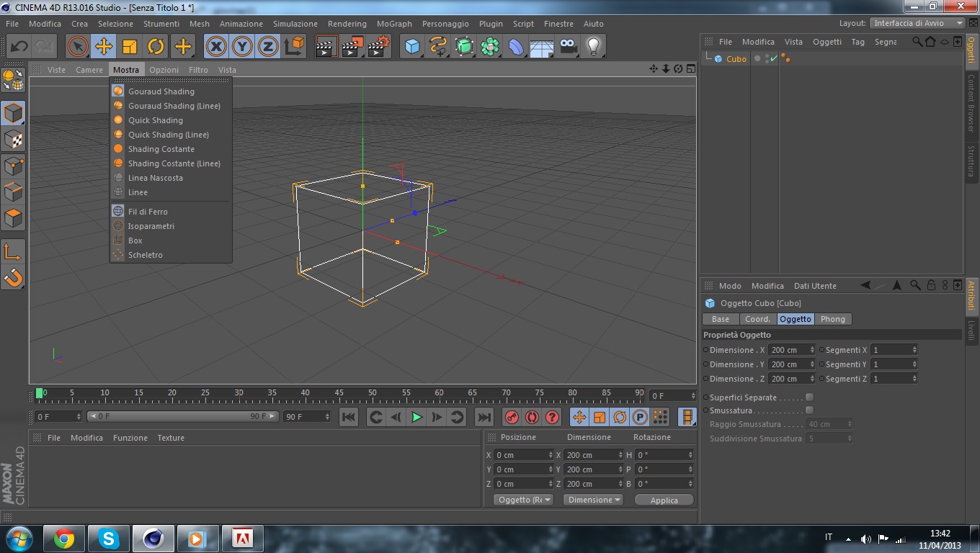Expand the Oggetto (Rel) coordinate mode dropdown

524,500
